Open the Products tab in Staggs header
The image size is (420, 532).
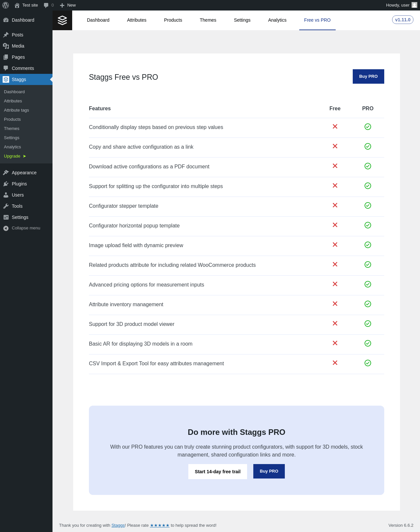click(x=173, y=20)
